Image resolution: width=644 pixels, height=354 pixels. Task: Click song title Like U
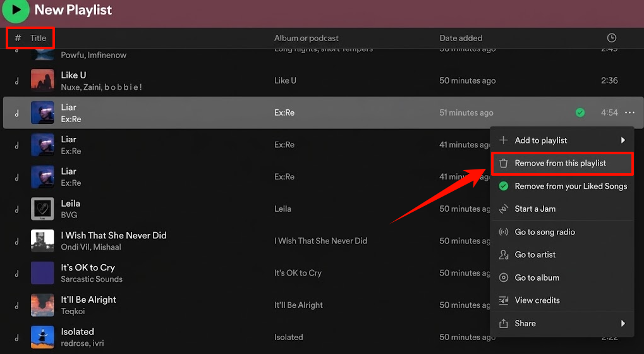pyautogui.click(x=73, y=75)
